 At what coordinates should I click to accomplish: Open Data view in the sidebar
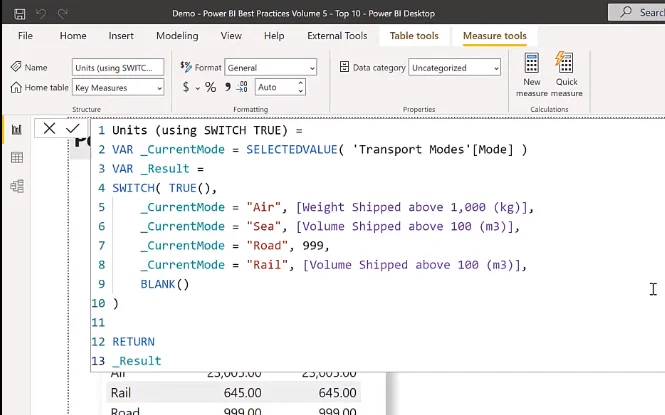17,158
